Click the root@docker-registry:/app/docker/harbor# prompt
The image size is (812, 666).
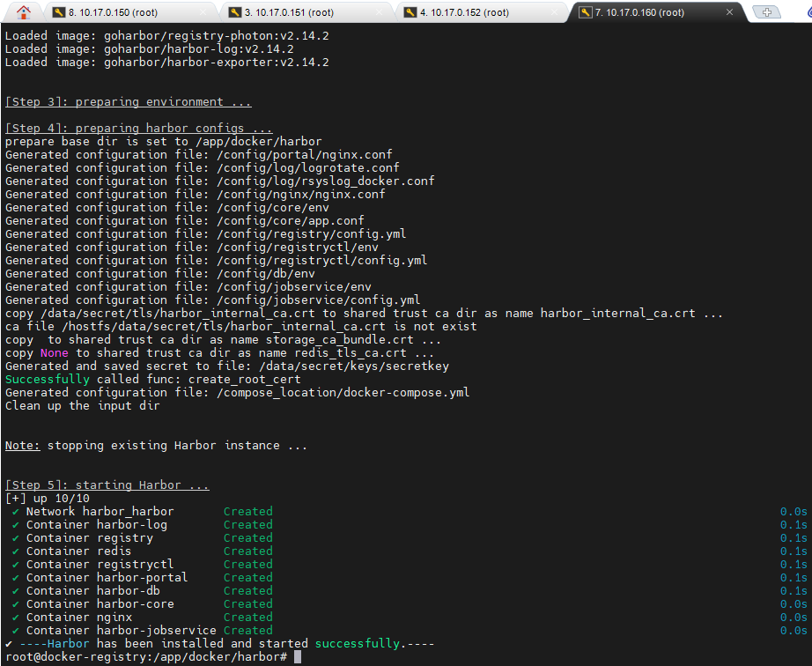(x=146, y=656)
